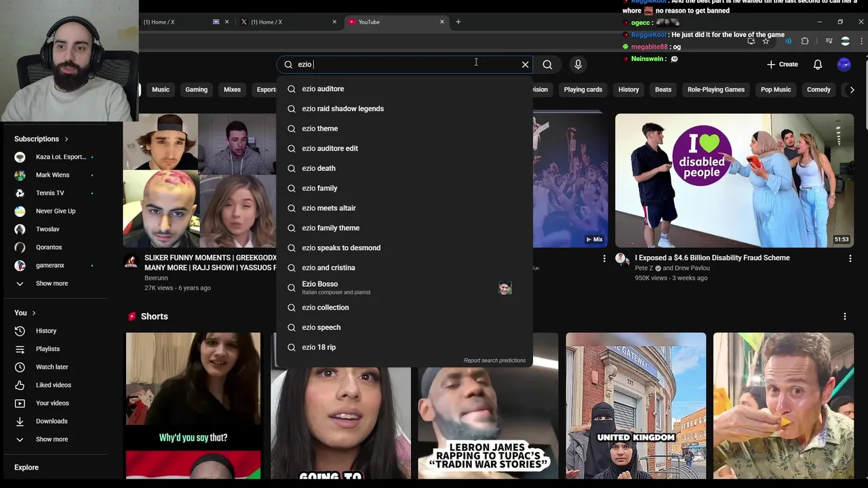Start voice search with the microphone icon
Screen dimensions: 868x488
(x=578, y=64)
